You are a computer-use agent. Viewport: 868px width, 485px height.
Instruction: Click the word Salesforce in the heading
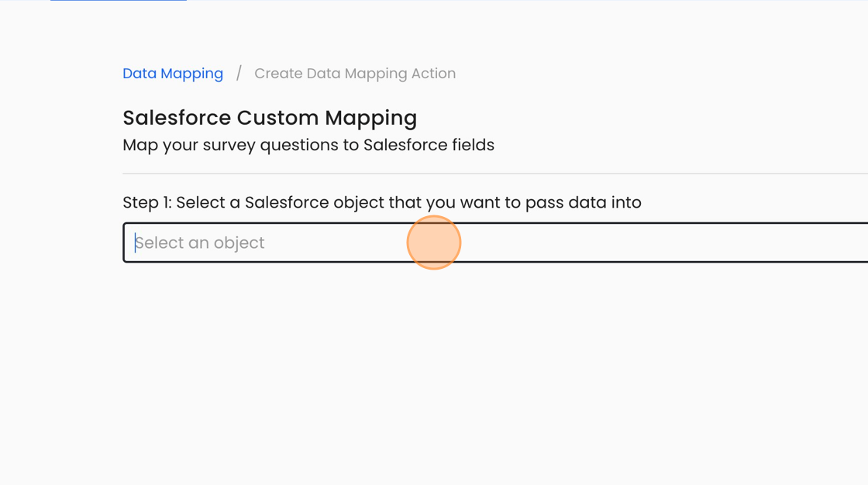click(x=177, y=118)
